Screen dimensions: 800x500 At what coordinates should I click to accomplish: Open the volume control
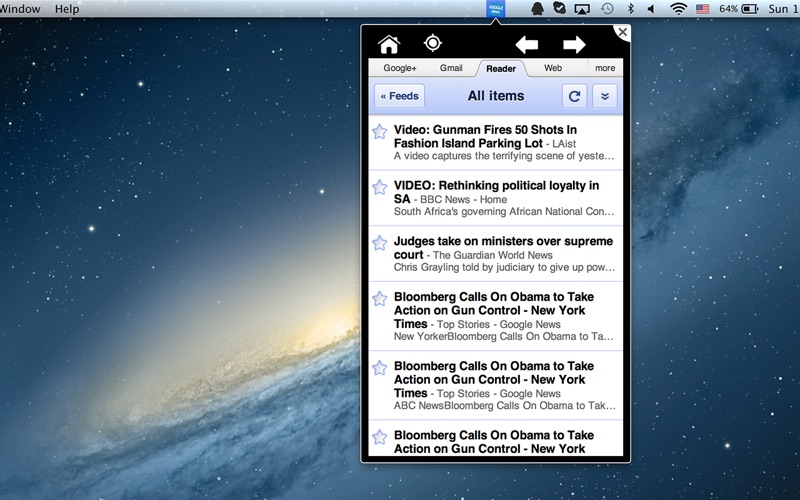point(651,9)
